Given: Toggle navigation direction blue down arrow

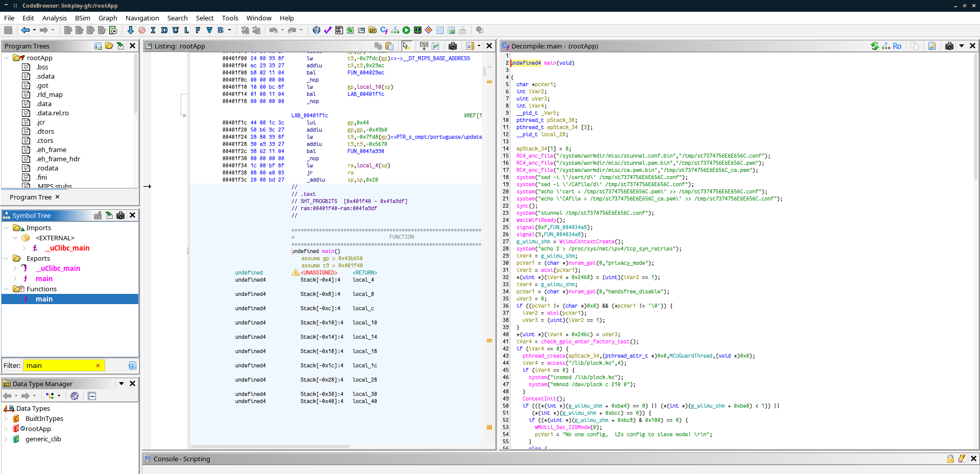Looking at the screenshot, I should pyautogui.click(x=130, y=30).
